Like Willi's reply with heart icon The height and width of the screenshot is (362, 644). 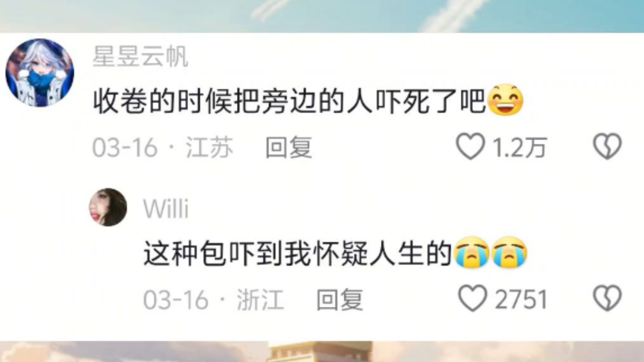[473, 298]
